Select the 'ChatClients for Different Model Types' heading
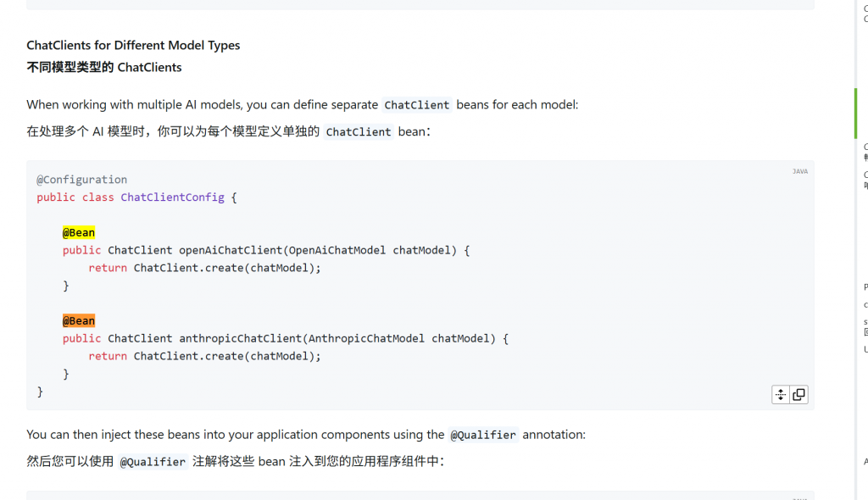The width and height of the screenshot is (868, 500). pyautogui.click(x=133, y=46)
